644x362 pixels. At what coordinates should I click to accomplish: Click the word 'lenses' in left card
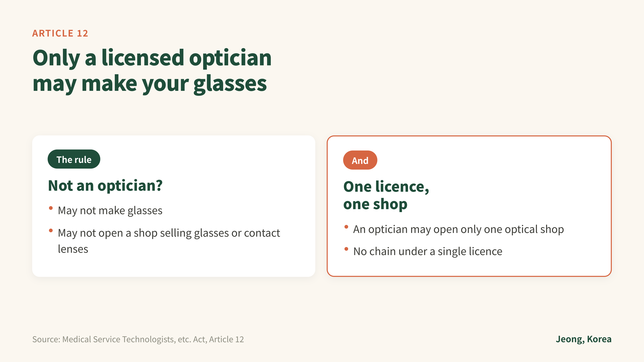tap(73, 249)
